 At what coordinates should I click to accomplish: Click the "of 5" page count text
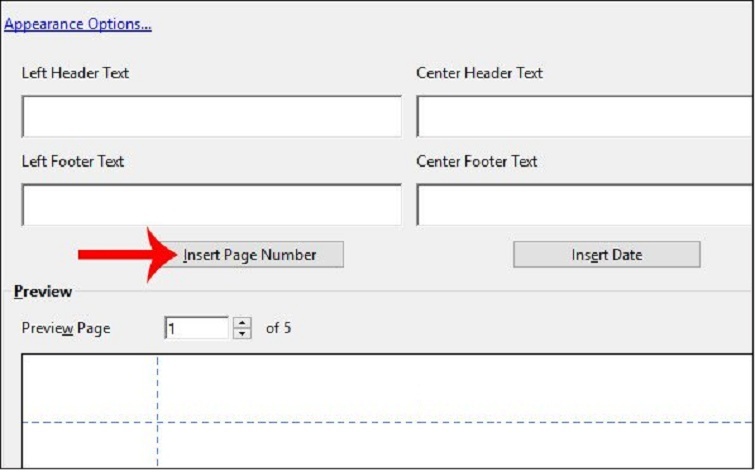tap(279, 328)
